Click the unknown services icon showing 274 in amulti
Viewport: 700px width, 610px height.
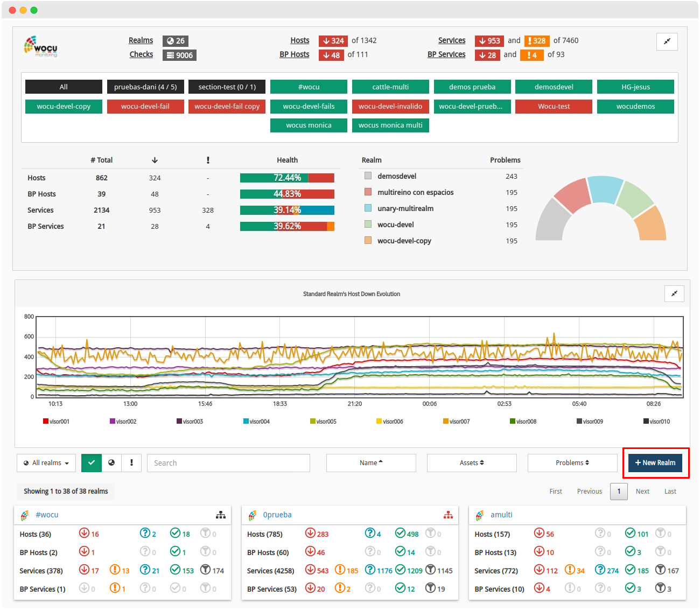coord(600,570)
